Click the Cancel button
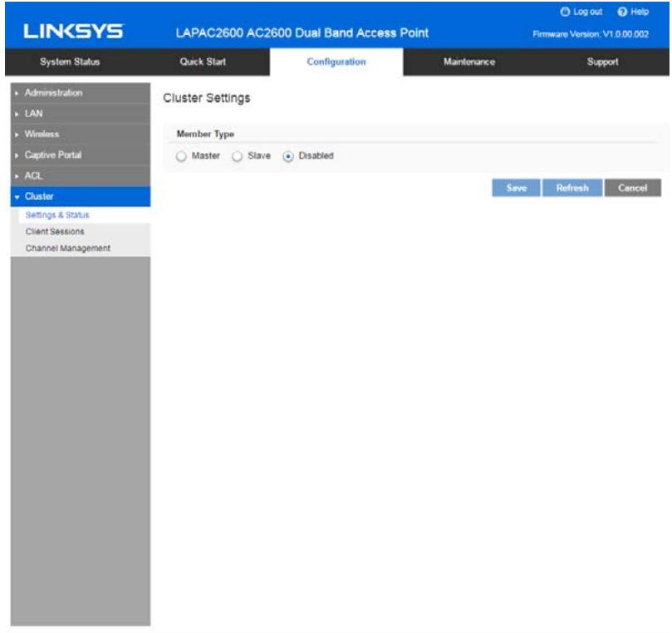 tap(633, 188)
